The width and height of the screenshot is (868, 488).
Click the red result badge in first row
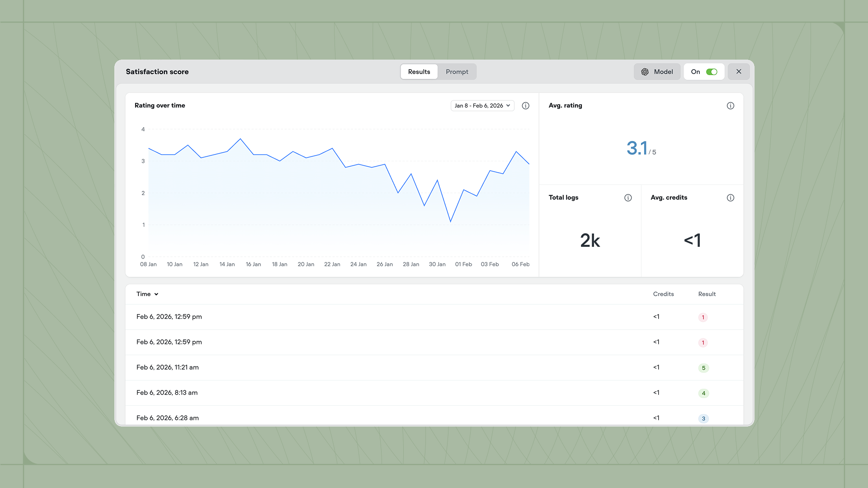tap(703, 317)
